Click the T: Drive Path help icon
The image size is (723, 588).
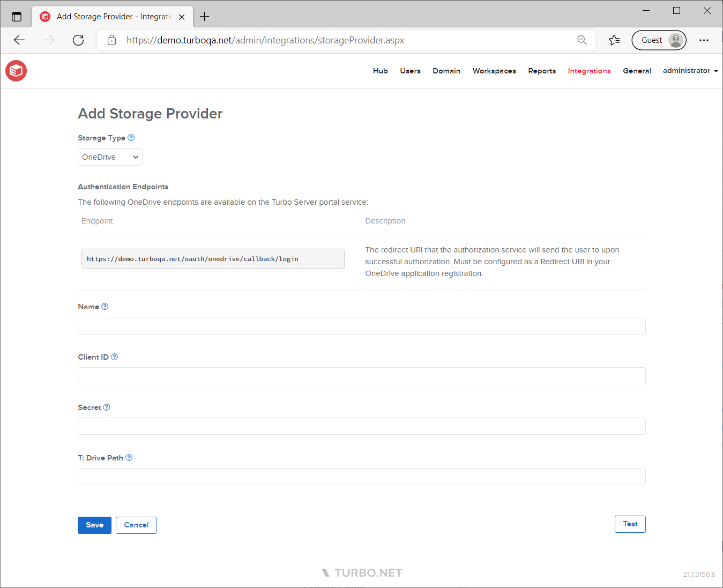[129, 458]
